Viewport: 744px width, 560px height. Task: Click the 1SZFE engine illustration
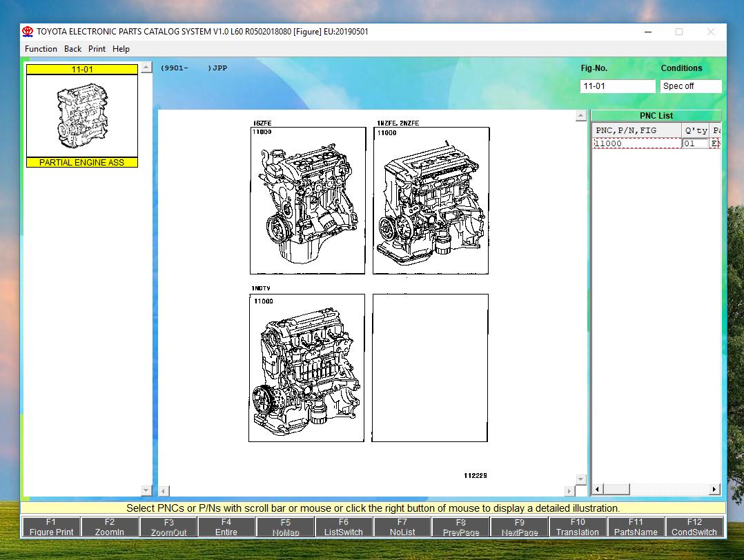[308, 201]
